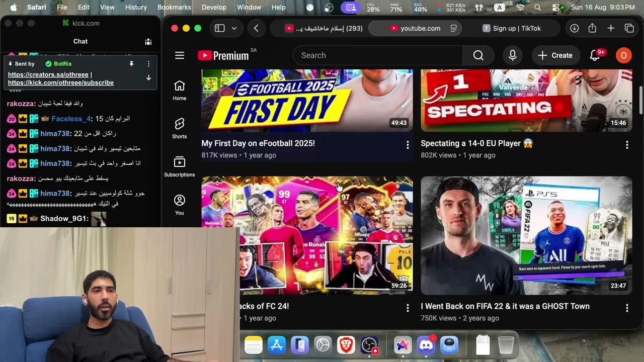Open 'My First Day on eFootball 2025!' title

(258, 143)
